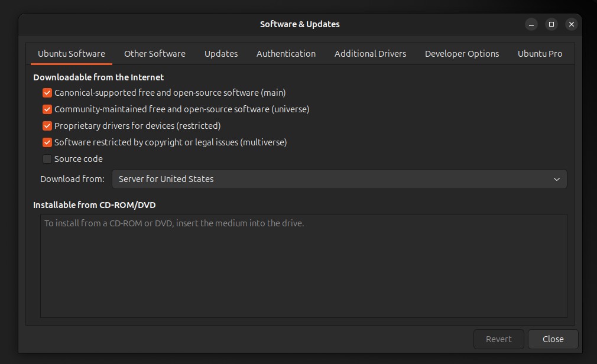Click the Software & Updates window title
Image resolution: width=597 pixels, height=364 pixels.
300,24
